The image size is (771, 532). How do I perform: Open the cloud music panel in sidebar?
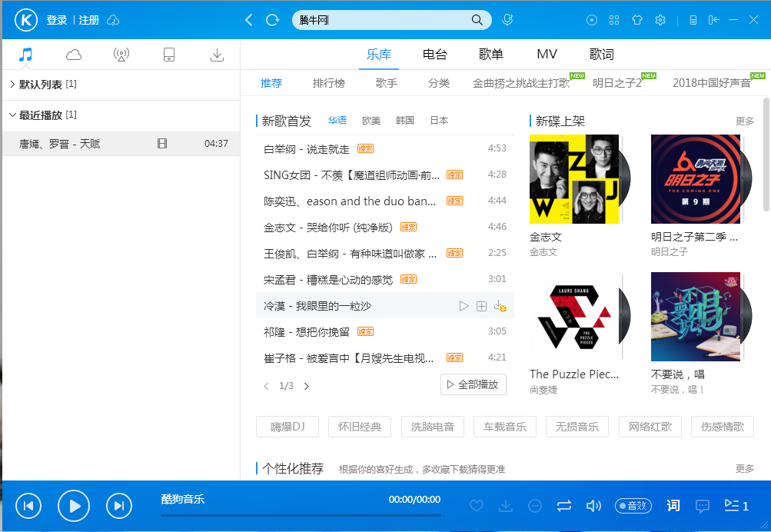(73, 55)
